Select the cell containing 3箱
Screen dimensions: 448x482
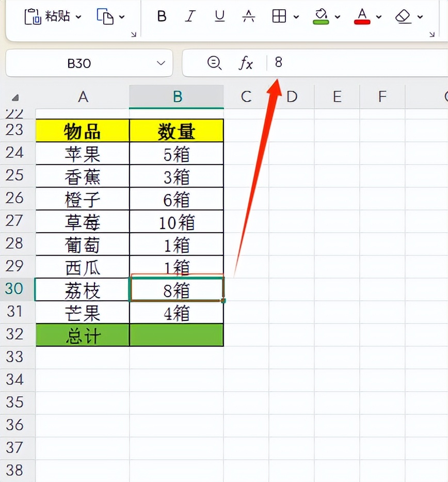pos(177,176)
